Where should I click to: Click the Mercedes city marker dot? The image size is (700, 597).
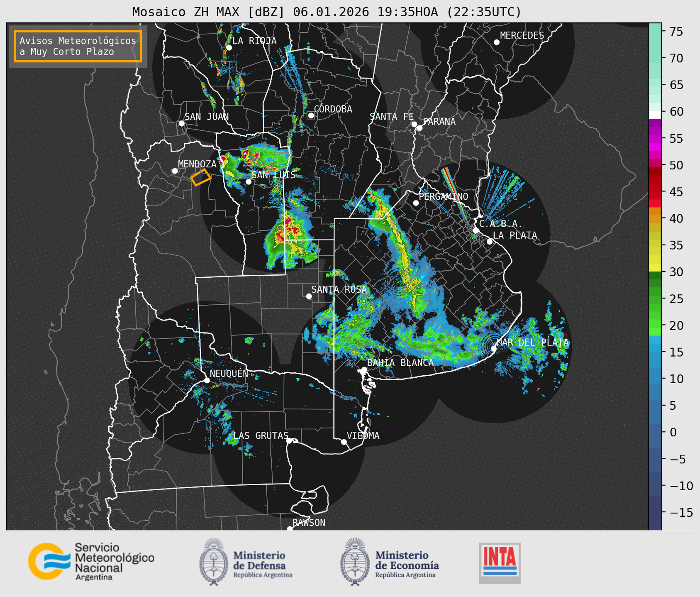(x=497, y=42)
